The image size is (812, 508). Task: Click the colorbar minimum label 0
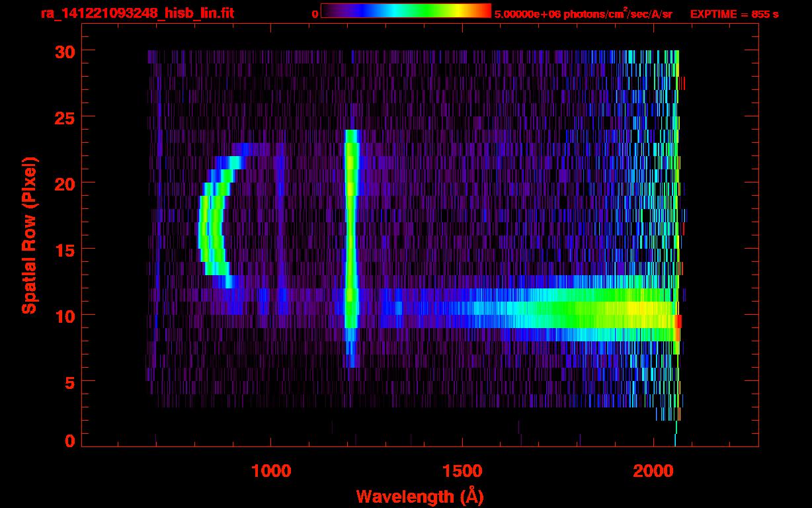pos(315,15)
